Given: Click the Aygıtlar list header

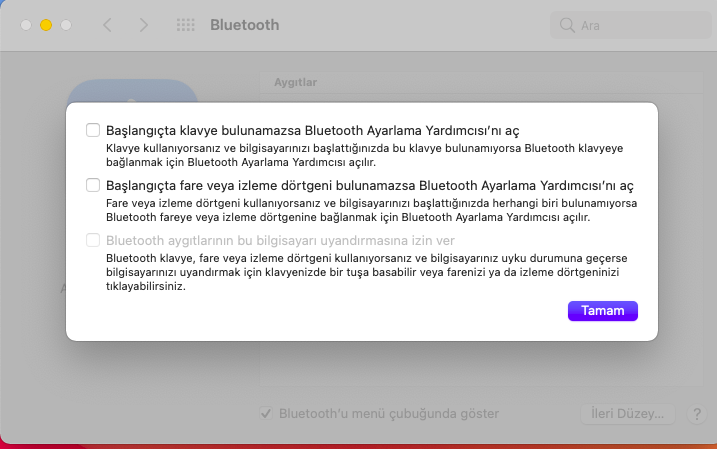Looking at the screenshot, I should 295,82.
